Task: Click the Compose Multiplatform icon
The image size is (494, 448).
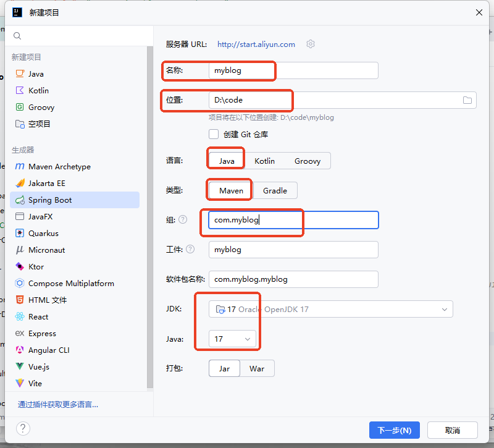Action: pos(20,284)
